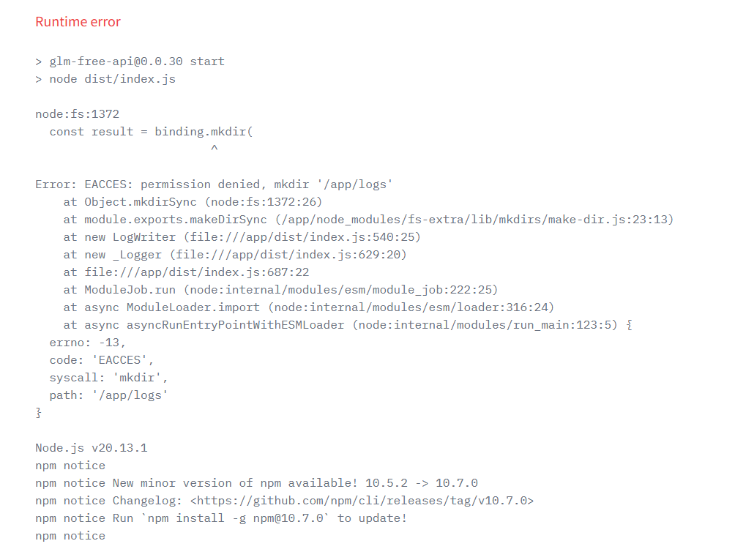Click the binding.mkdir( code line
Image resolution: width=746 pixels, height=560 pixels.
click(x=152, y=132)
